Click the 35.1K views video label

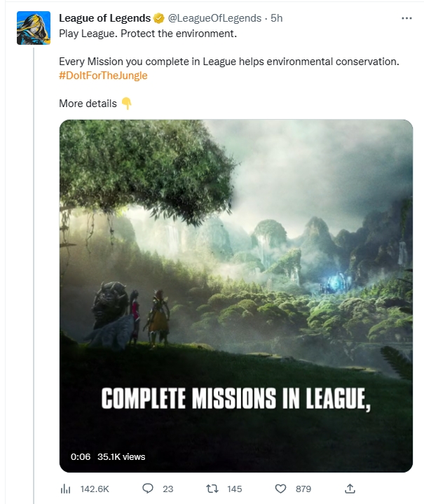121,456
